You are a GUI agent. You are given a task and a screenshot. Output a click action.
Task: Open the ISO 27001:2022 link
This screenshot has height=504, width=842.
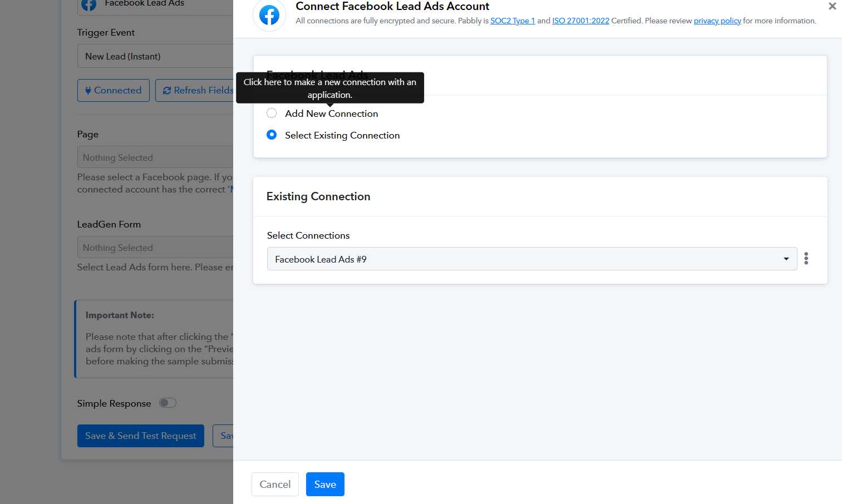(x=580, y=21)
